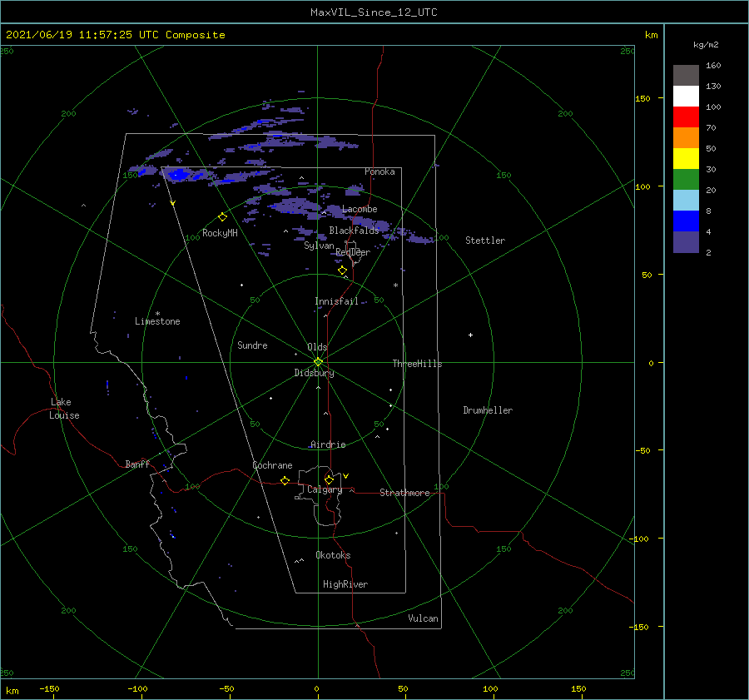Select the Drumheller label

click(x=488, y=410)
